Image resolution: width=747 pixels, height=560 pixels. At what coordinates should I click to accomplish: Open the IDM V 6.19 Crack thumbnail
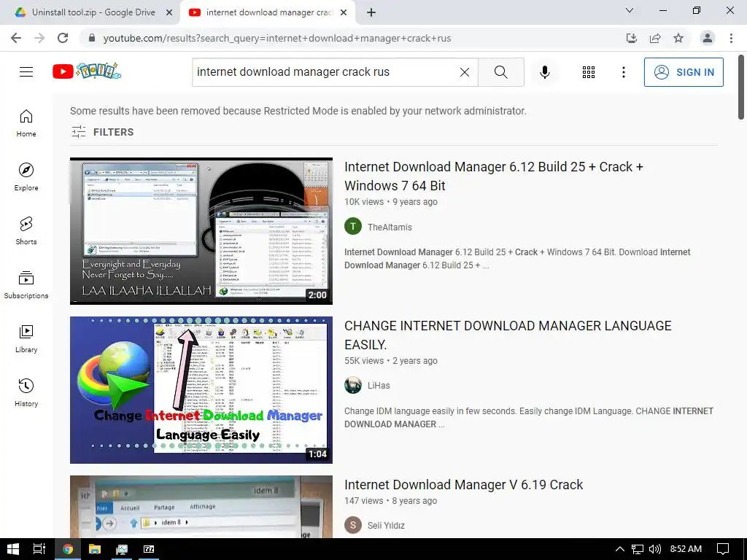click(x=201, y=507)
